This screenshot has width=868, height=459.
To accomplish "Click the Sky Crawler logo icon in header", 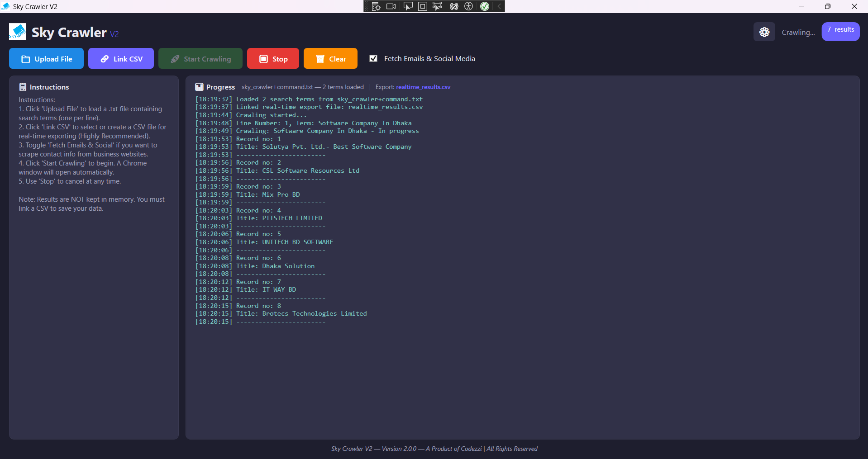I will pos(18,32).
